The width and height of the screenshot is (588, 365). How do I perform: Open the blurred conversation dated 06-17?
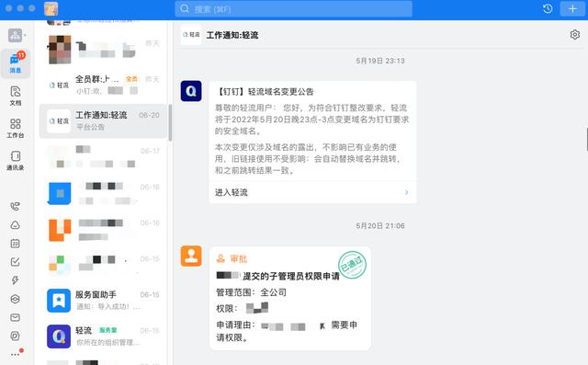coord(103,157)
